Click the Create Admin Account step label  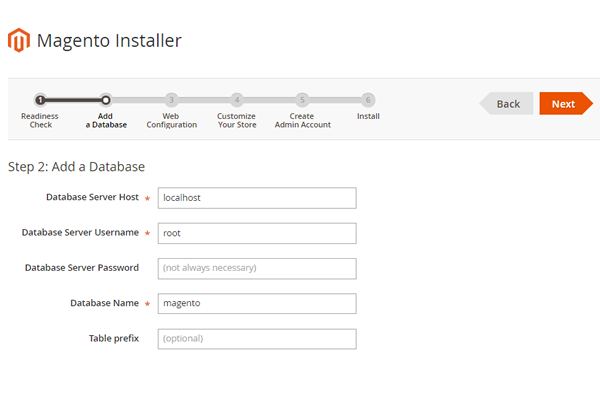(x=302, y=120)
